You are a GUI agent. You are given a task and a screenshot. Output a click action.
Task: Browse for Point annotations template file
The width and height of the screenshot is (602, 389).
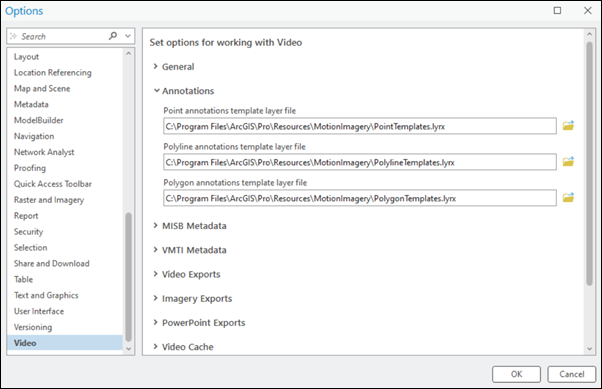568,126
